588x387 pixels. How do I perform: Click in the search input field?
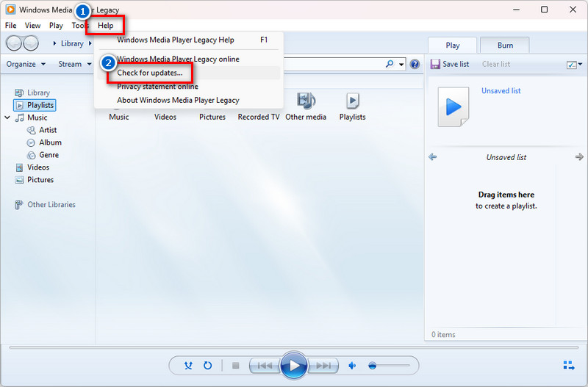pyautogui.click(x=334, y=64)
